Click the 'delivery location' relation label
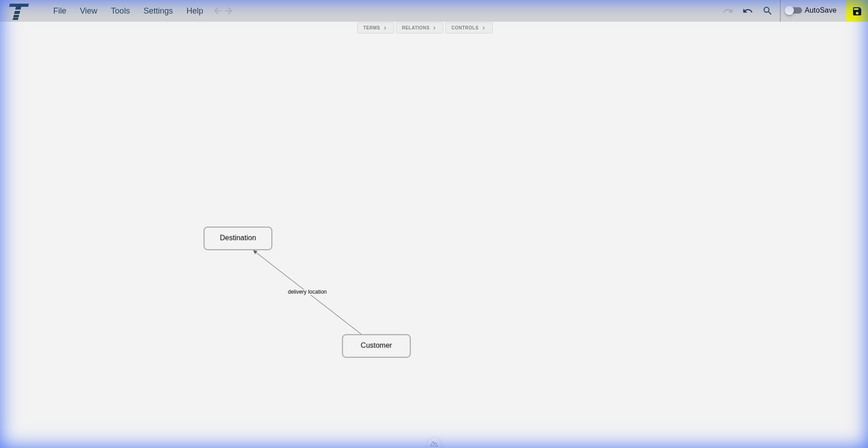 pyautogui.click(x=307, y=292)
